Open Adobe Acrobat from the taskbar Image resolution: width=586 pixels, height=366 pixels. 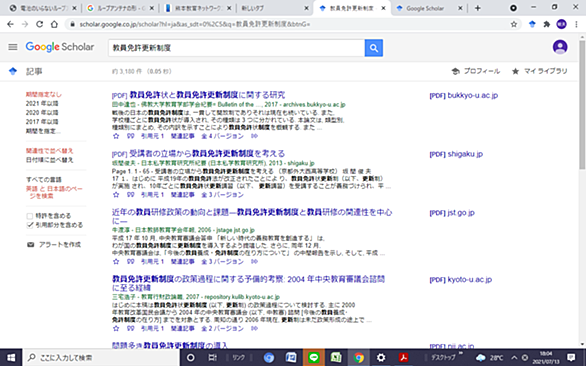pos(403,358)
